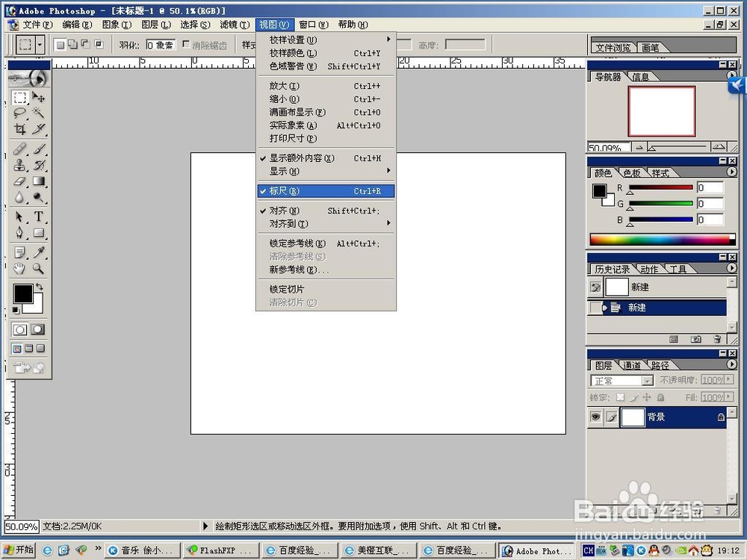Select the Eyedropper tool
747x560 pixels.
point(39,252)
